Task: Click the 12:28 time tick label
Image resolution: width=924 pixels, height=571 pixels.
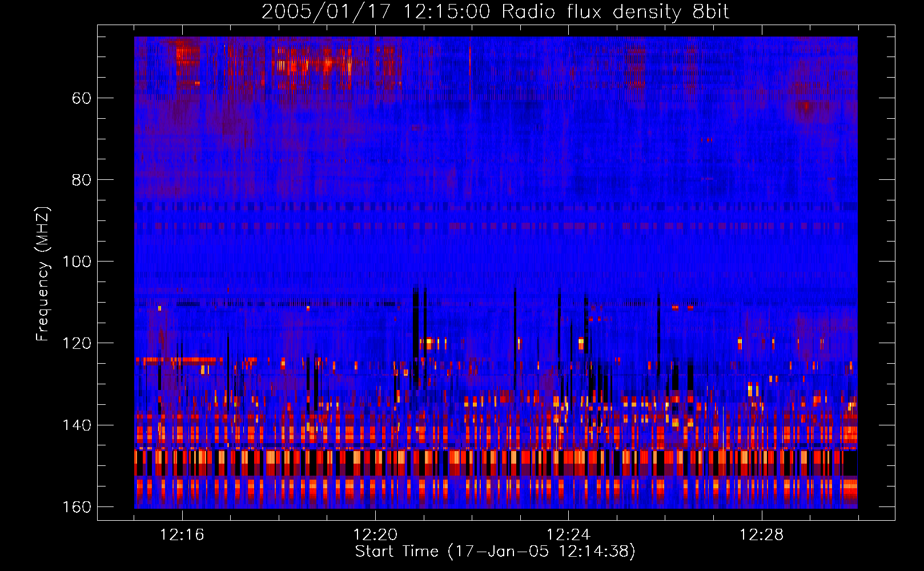Action: pyautogui.click(x=761, y=535)
